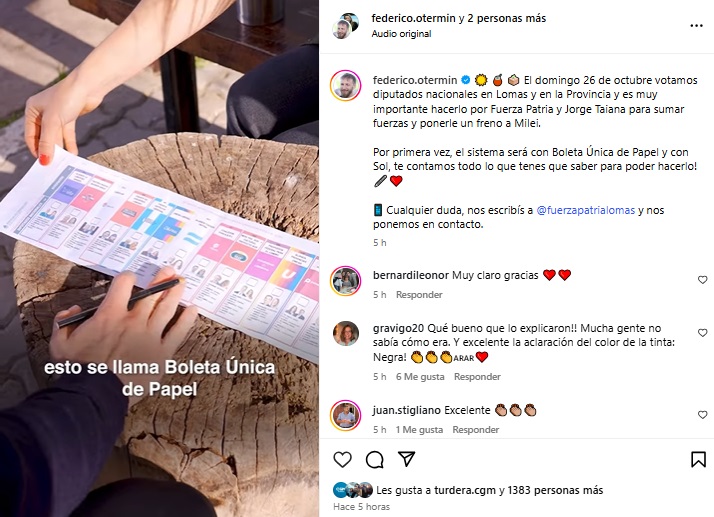Like bernardileonor's comment
Viewport: 714px width, 517px height.
coord(703,280)
